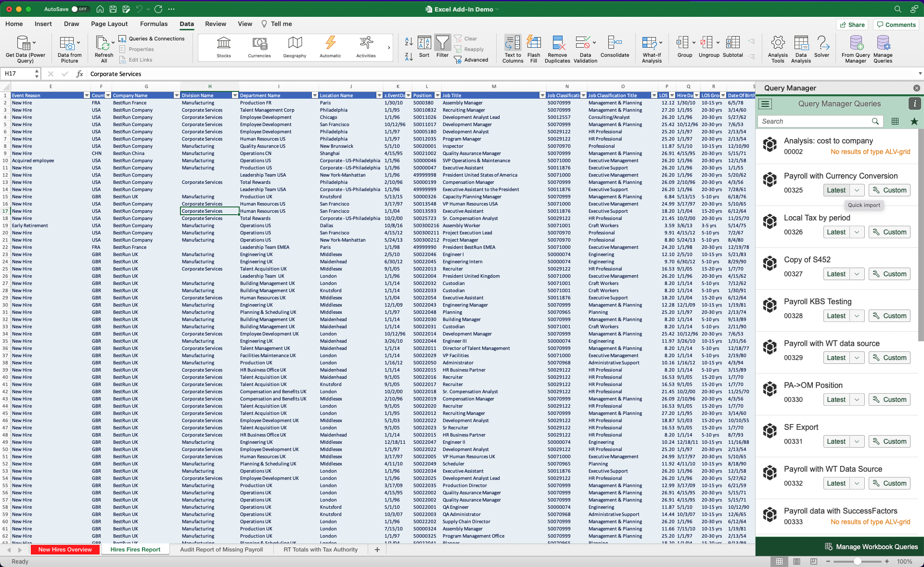Screen dimensions: 924x567
Task: Open the Solver add-in
Action: 823,48
